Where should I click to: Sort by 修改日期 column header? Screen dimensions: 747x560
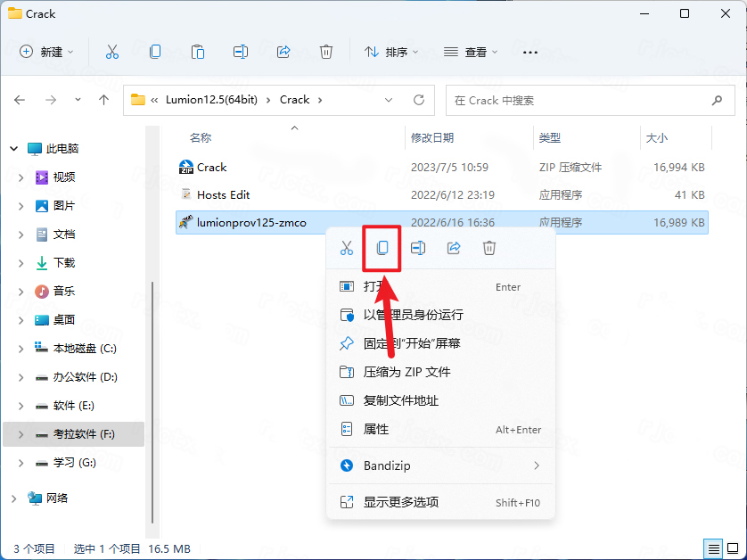(432, 138)
